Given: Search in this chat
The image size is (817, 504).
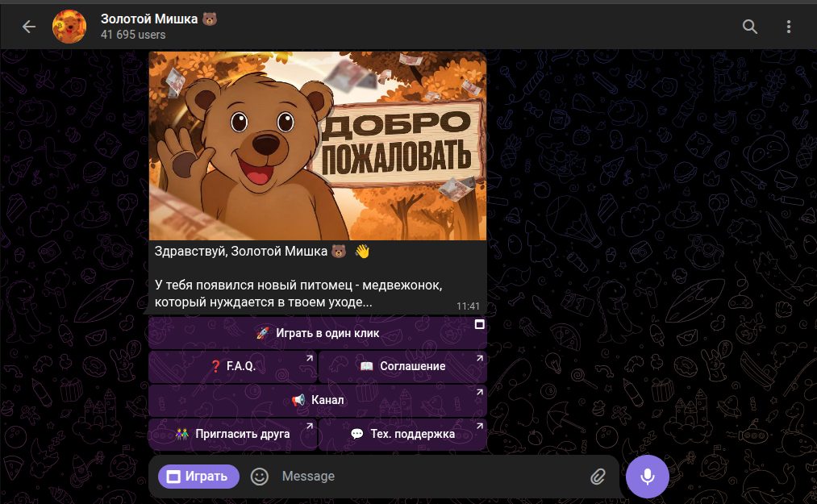Looking at the screenshot, I should pos(750,27).
